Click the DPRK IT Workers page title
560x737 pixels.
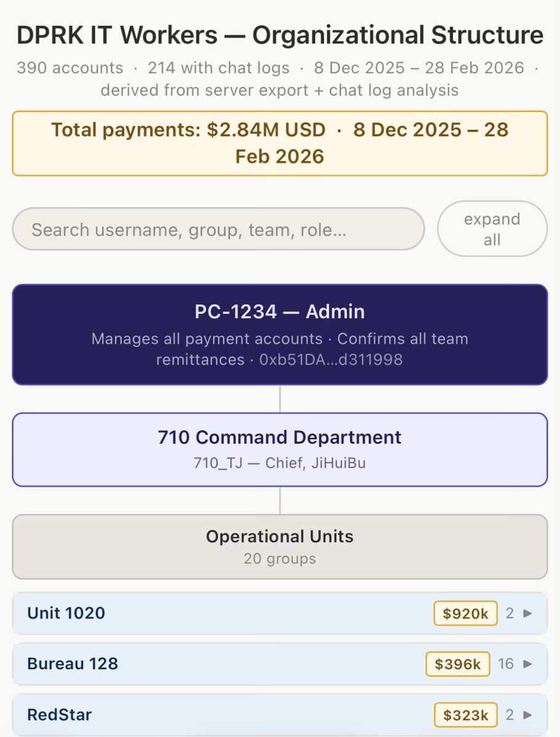[280, 36]
